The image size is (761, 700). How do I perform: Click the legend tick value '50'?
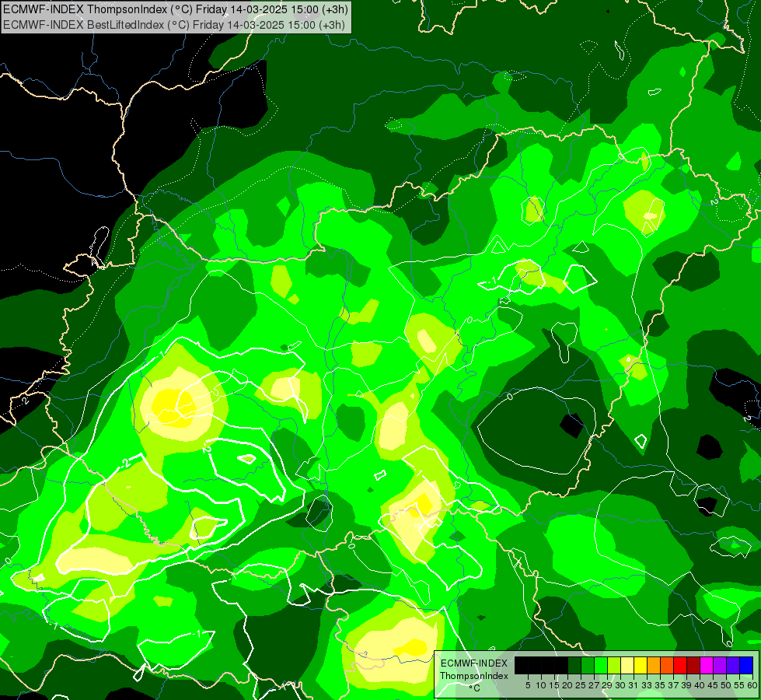point(726,685)
